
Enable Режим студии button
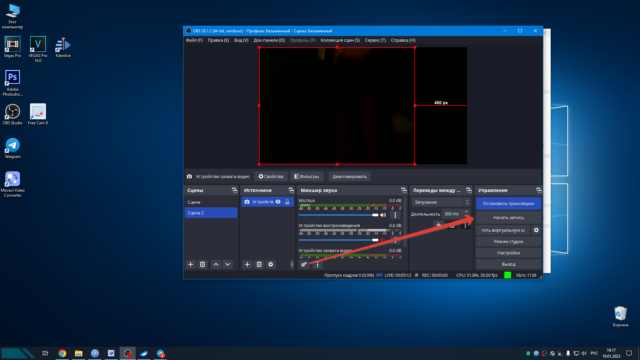508,242
